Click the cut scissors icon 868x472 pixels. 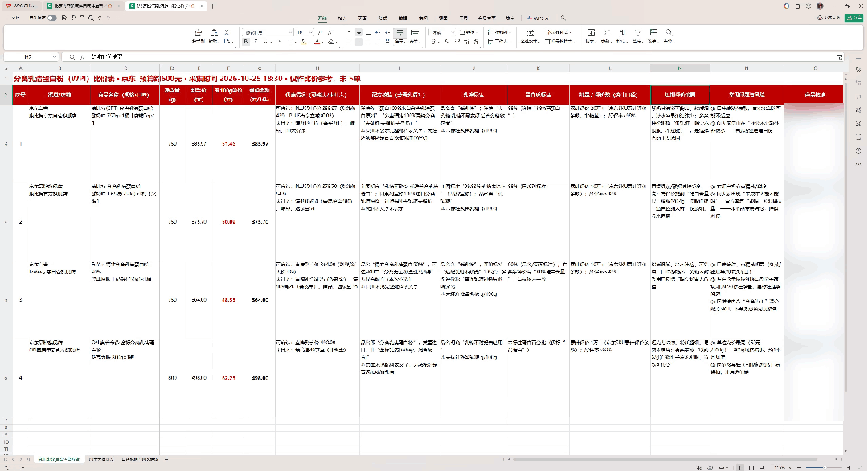(x=227, y=33)
